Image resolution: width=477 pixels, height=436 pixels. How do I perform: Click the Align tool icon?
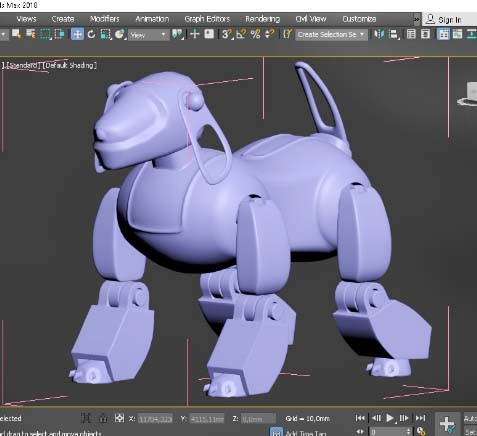click(394, 34)
